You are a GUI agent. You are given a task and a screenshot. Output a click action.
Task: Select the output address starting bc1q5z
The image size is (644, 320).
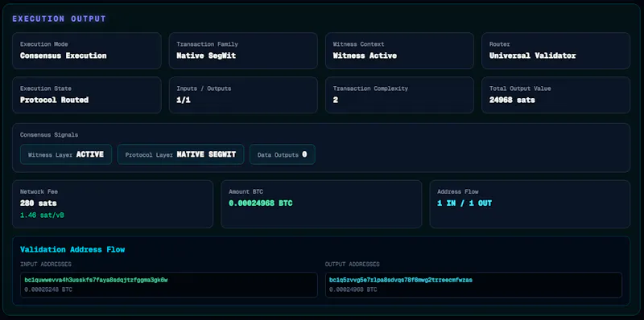[401, 280]
